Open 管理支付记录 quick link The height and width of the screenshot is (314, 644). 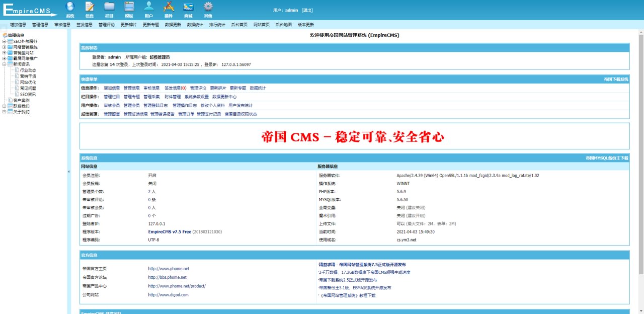[x=209, y=114]
